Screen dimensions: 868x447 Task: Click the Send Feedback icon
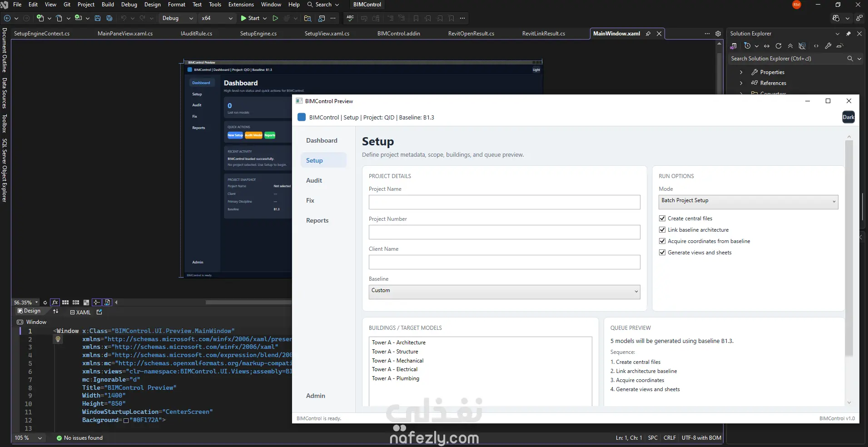tap(859, 18)
